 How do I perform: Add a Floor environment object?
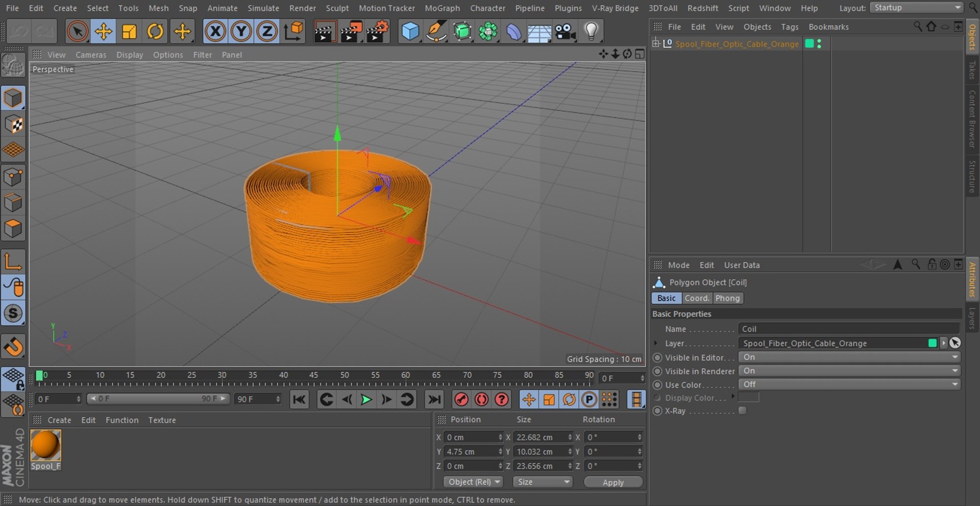coord(539,32)
